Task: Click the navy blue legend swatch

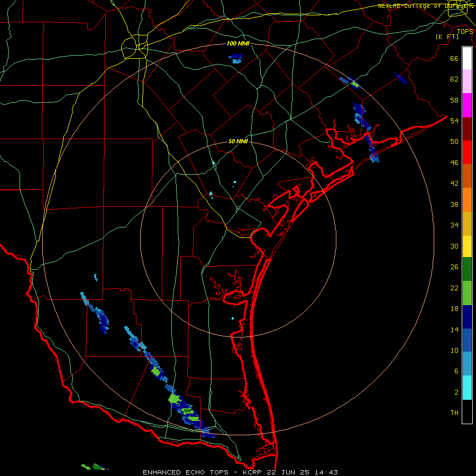Action: point(467,317)
